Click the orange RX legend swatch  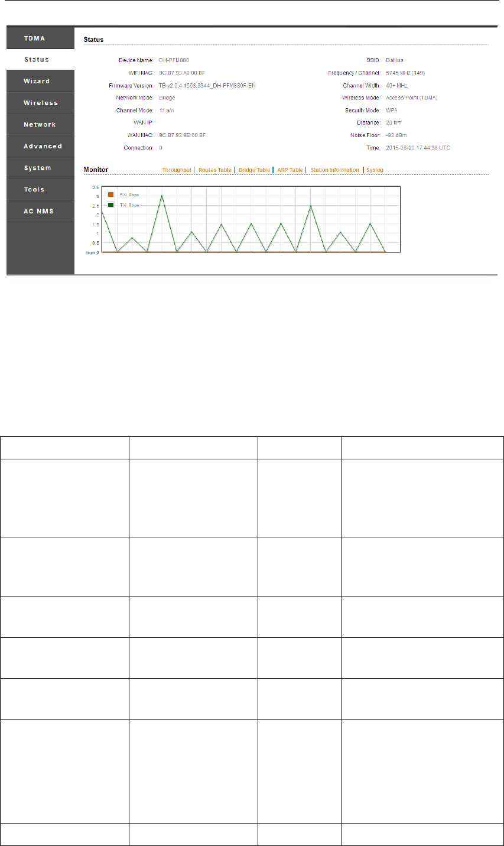(110, 195)
